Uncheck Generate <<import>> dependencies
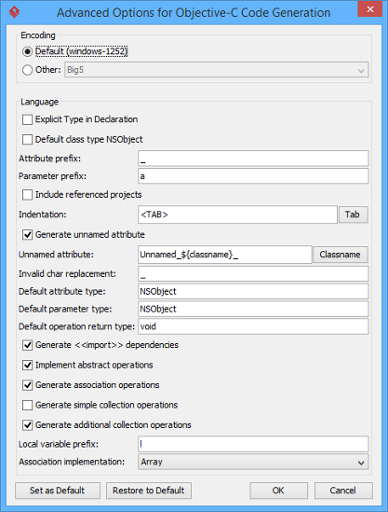The image size is (388, 512). point(27,345)
